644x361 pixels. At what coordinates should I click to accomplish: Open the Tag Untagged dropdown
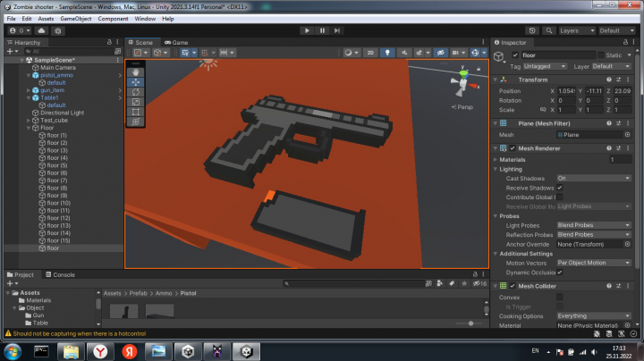(x=545, y=66)
